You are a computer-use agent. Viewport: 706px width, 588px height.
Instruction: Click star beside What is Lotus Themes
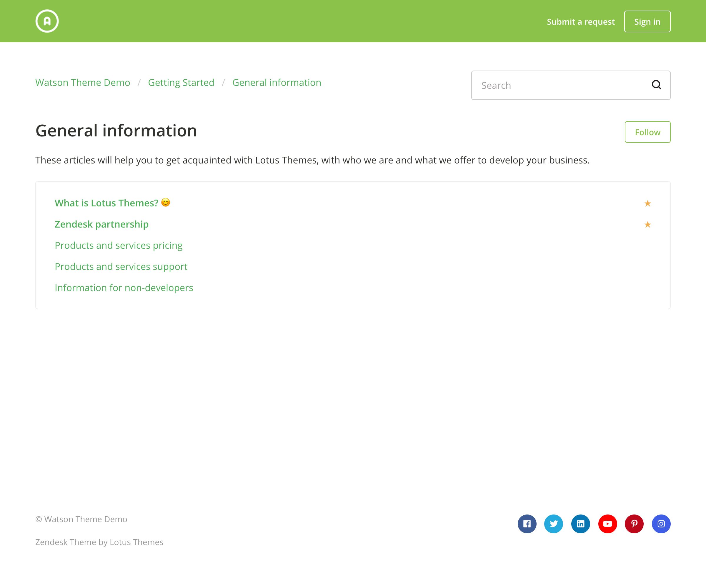click(647, 203)
